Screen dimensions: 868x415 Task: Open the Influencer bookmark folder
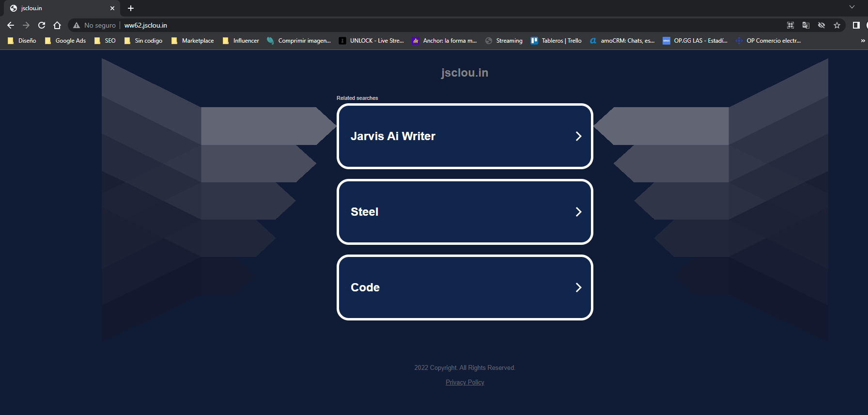[x=241, y=41]
